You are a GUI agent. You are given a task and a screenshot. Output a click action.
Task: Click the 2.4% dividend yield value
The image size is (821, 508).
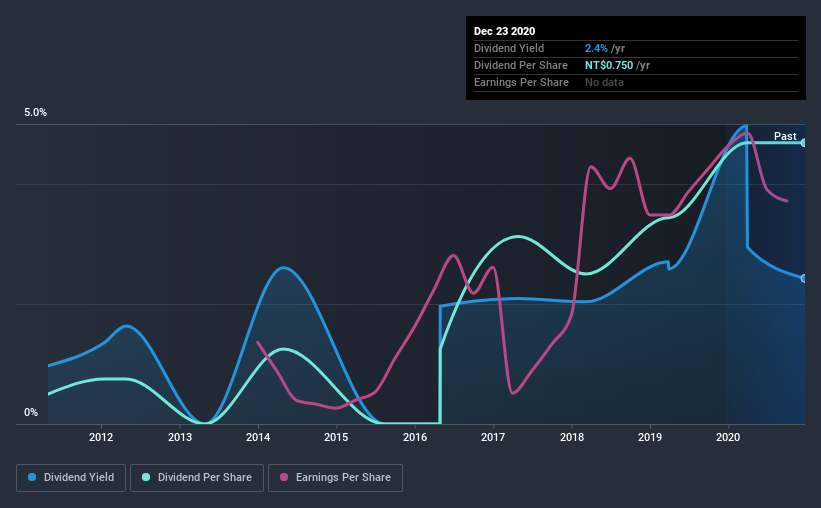596,48
